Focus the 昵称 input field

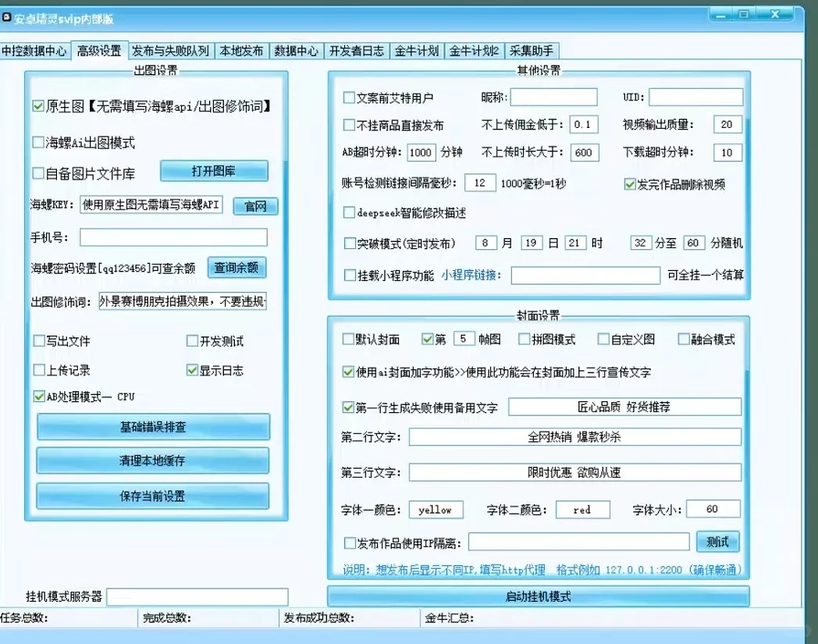(x=554, y=97)
